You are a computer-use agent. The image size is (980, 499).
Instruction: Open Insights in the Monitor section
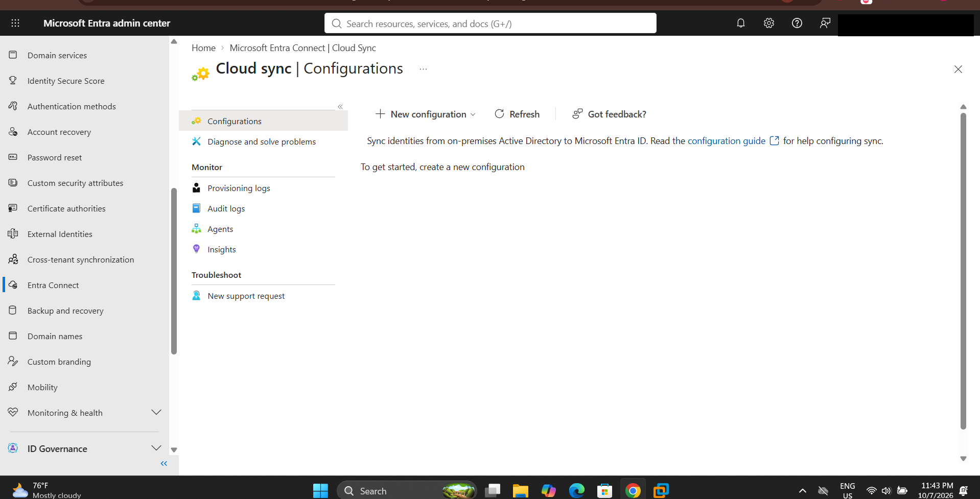click(222, 249)
